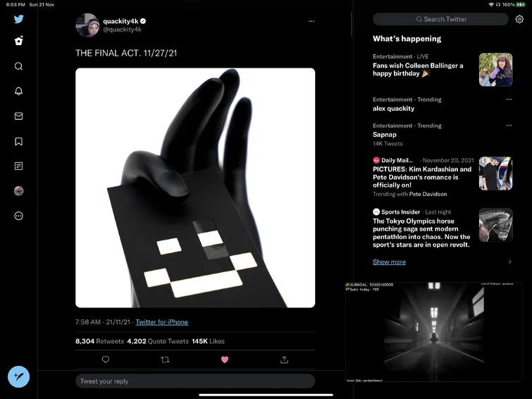Open options for alex quackity trend

pyautogui.click(x=509, y=99)
